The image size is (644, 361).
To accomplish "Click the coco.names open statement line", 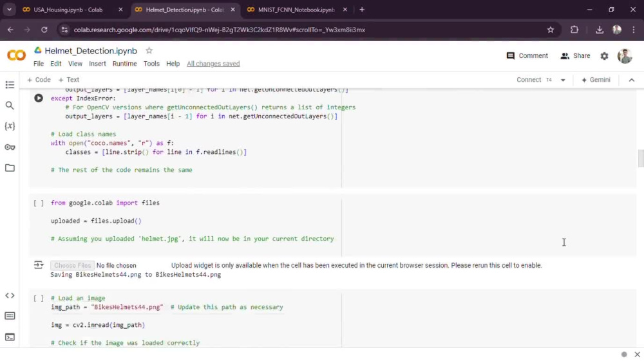I will tap(112, 143).
